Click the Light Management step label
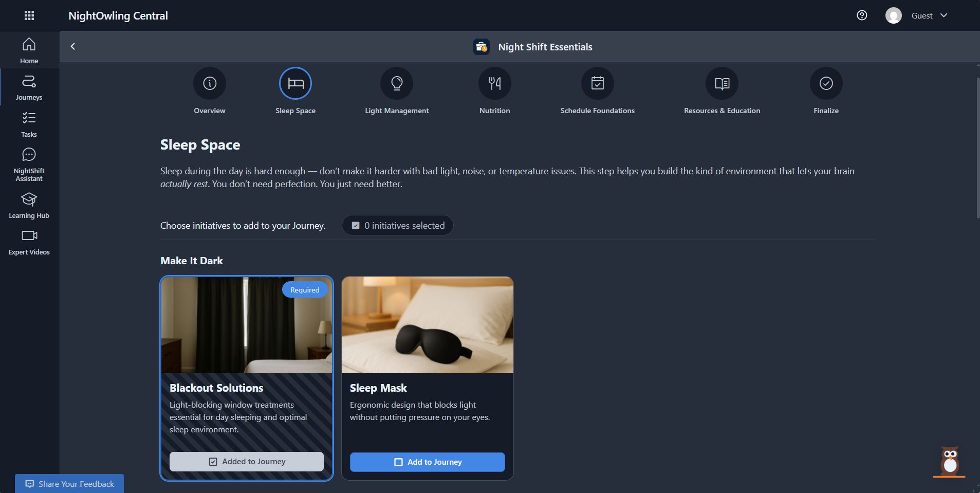Viewport: 980px width, 493px height. click(397, 111)
